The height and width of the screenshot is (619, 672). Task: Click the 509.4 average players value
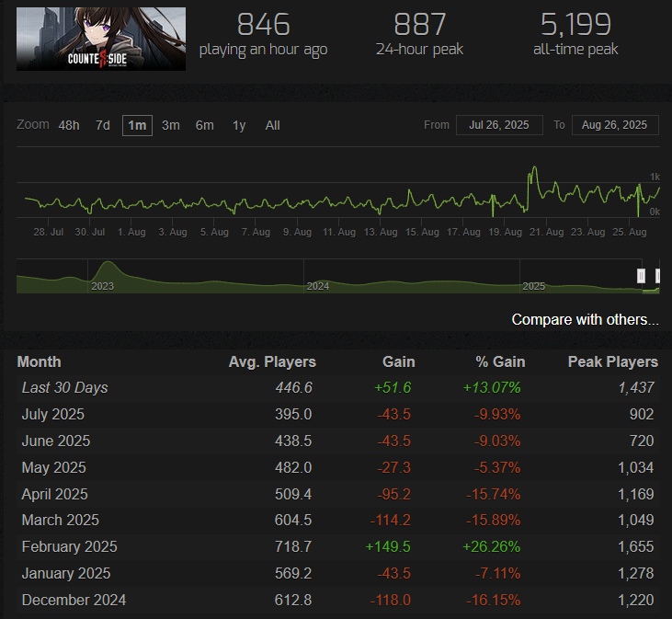[x=293, y=494]
